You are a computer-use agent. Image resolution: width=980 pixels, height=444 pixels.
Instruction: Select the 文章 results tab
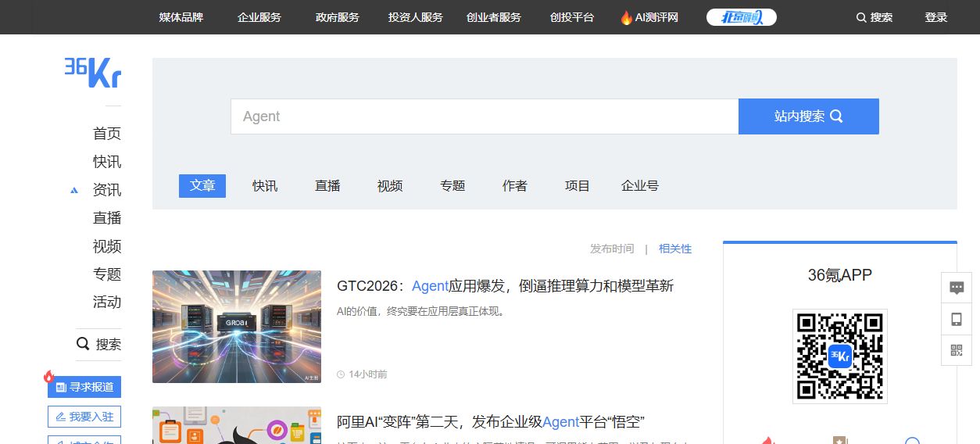[x=202, y=186]
